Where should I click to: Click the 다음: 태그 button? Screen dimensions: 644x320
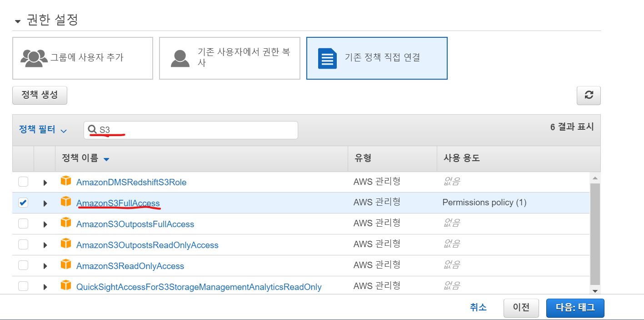point(575,308)
